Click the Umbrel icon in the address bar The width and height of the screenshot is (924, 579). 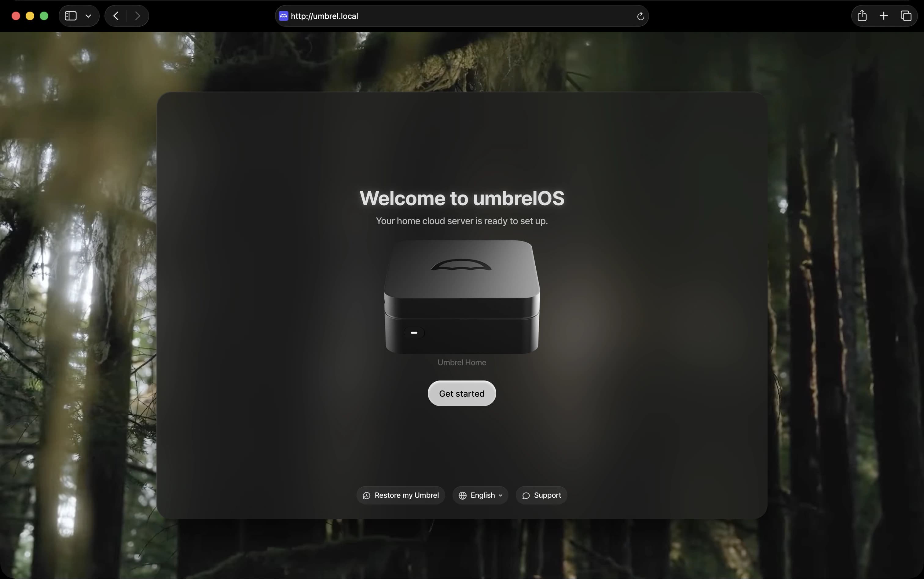tap(283, 16)
